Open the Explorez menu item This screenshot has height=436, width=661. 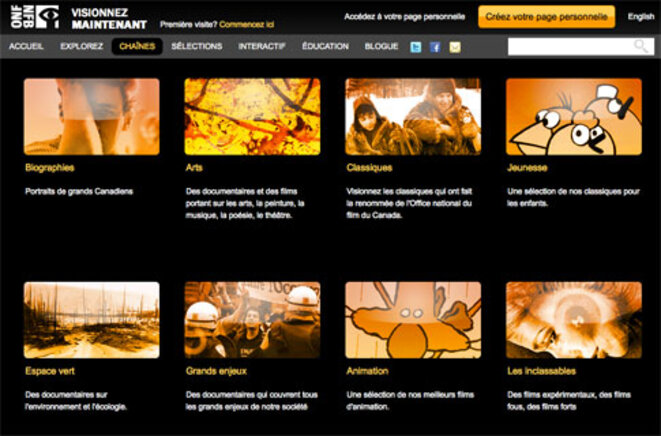tap(81, 46)
